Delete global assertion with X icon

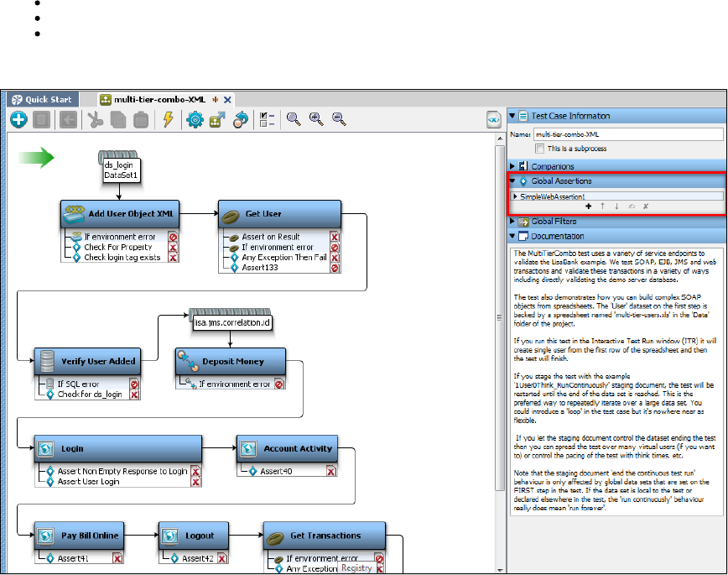click(x=644, y=205)
